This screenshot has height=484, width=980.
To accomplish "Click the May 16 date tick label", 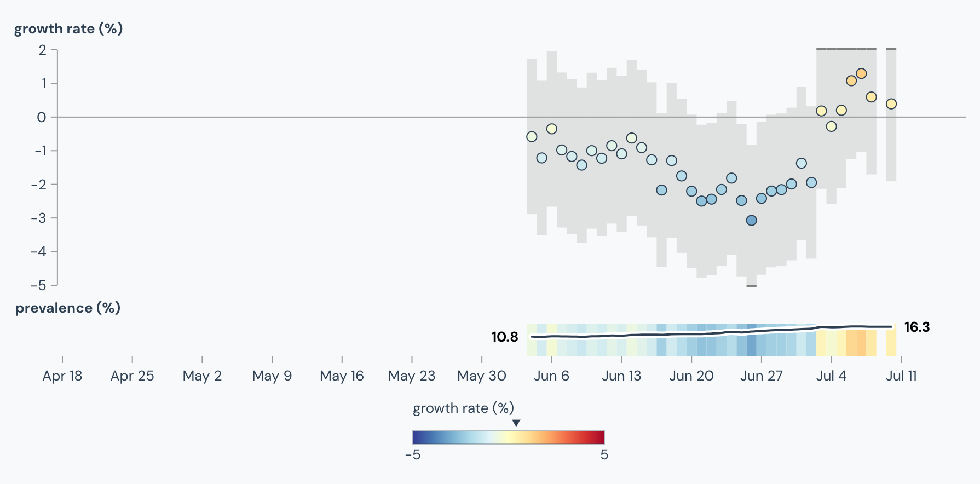I will [x=342, y=376].
